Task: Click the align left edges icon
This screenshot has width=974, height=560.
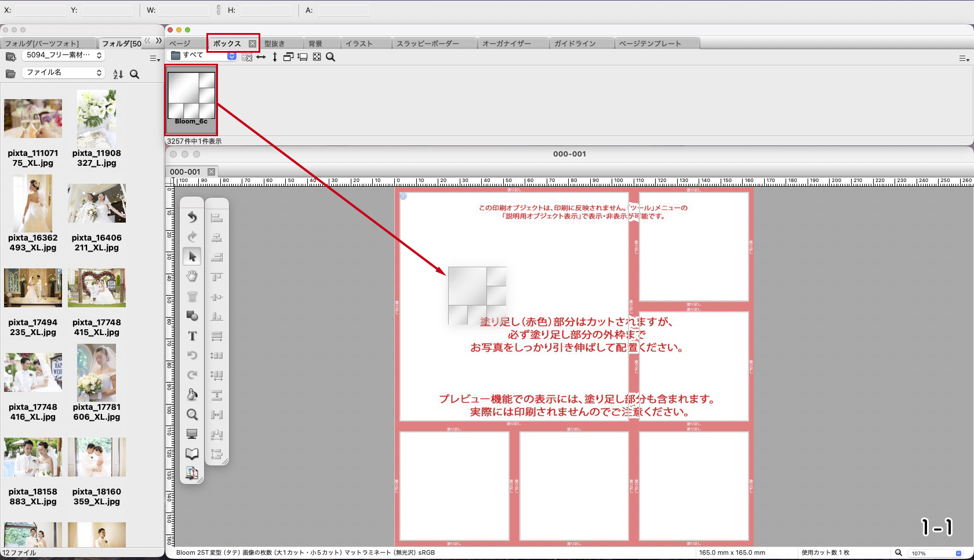Action: point(217,218)
